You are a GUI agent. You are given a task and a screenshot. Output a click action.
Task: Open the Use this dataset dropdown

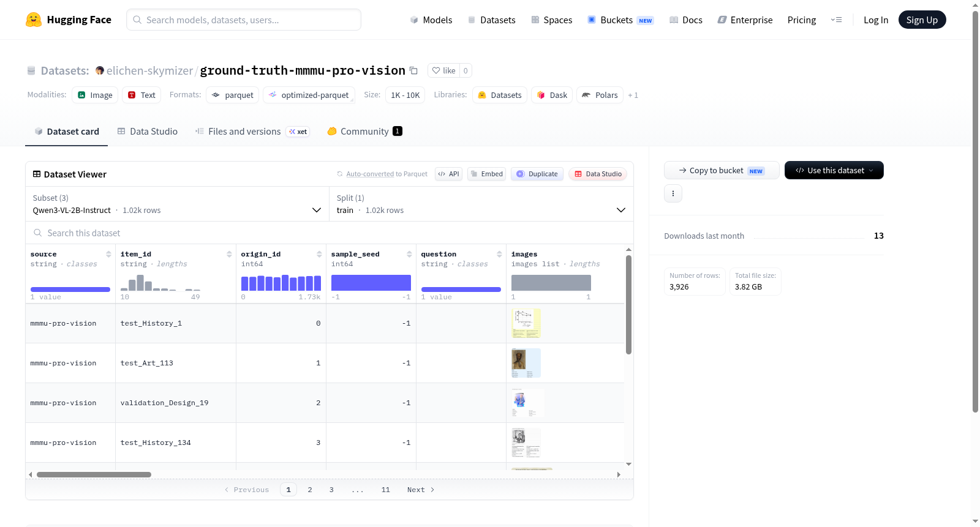[834, 170]
